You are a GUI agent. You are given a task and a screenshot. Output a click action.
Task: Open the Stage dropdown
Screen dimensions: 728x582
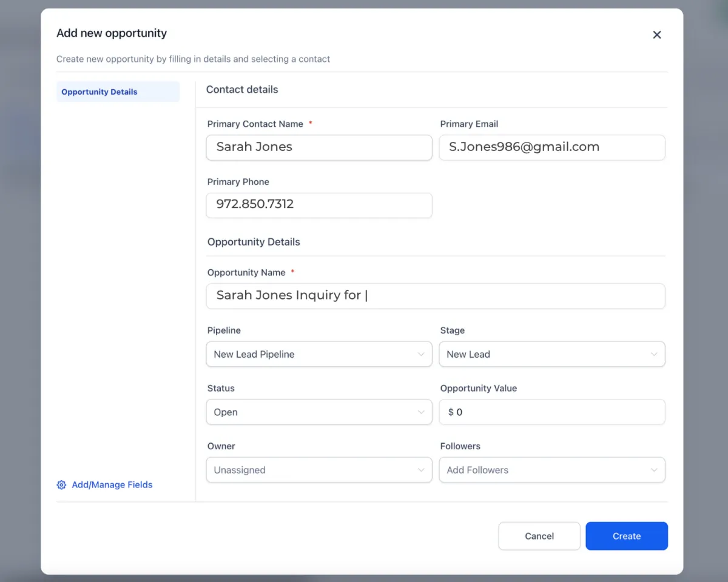point(546,355)
